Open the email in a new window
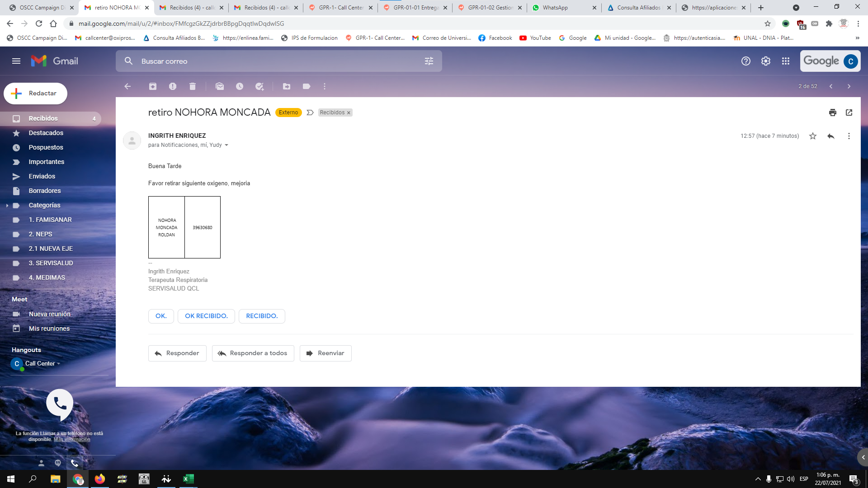 [x=849, y=113]
